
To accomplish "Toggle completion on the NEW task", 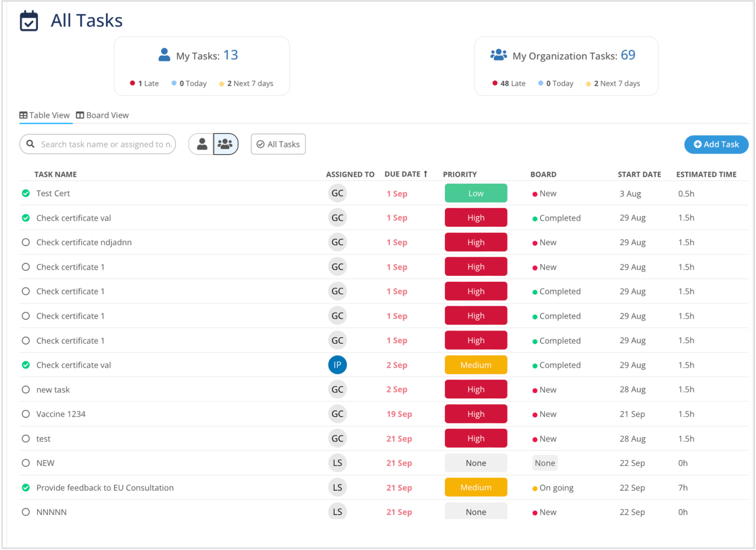I will click(26, 463).
